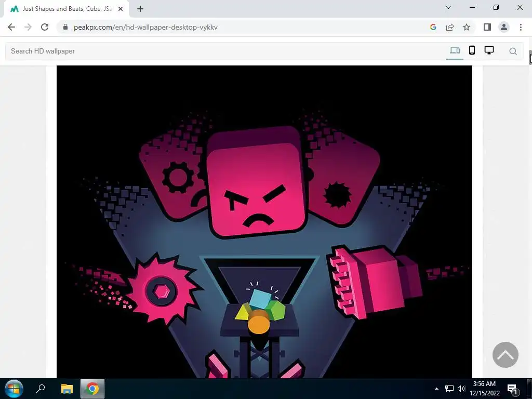Select the all-devices wallpaper filter
Screen dimensions: 532x399
pos(455,50)
